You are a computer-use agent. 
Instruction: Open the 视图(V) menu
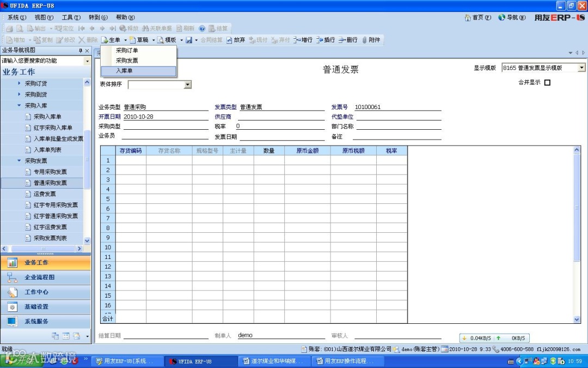[44, 17]
